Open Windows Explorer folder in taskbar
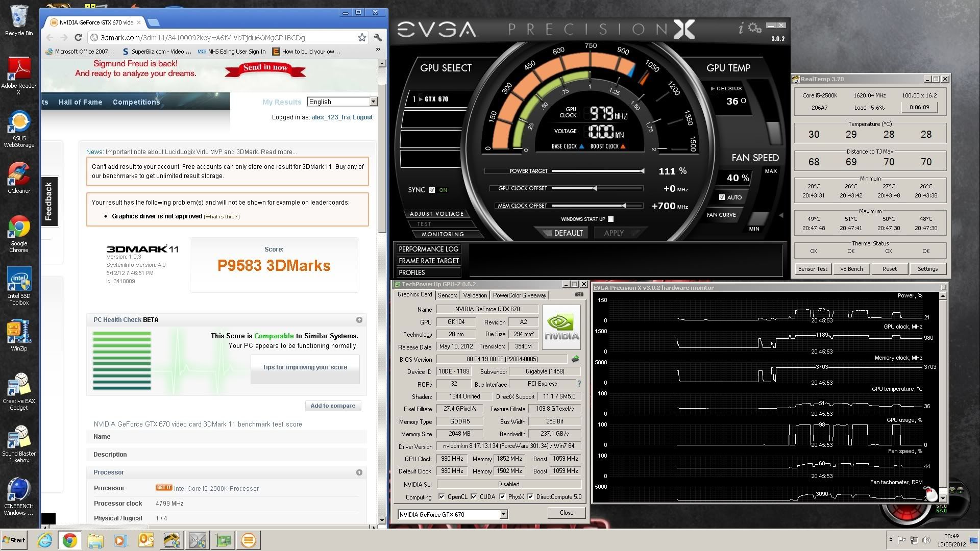The width and height of the screenshot is (980, 551). (x=95, y=540)
